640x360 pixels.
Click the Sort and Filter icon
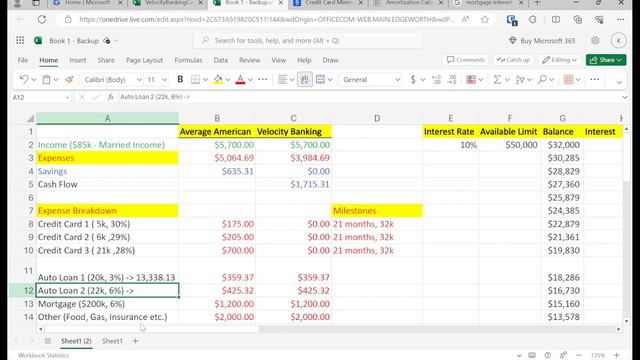pos(520,80)
